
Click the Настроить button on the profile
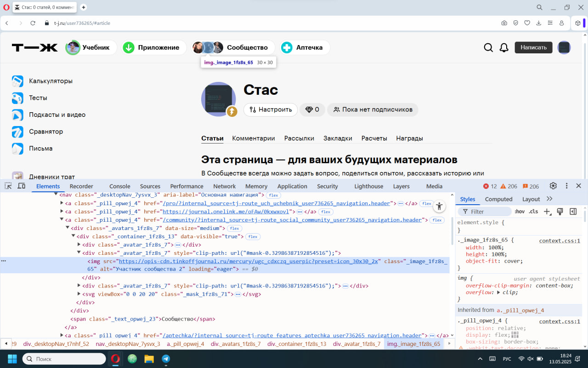(270, 109)
